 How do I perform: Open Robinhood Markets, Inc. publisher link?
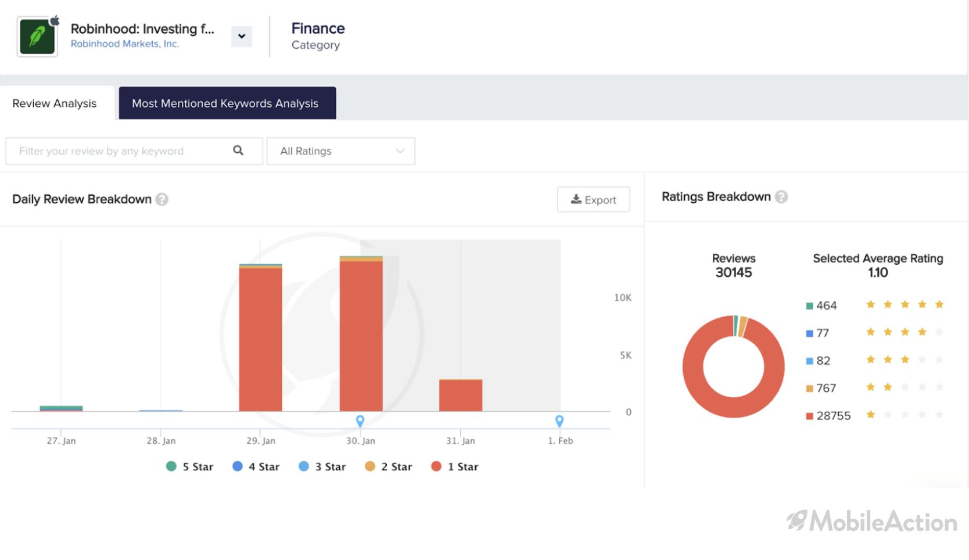[x=125, y=44]
